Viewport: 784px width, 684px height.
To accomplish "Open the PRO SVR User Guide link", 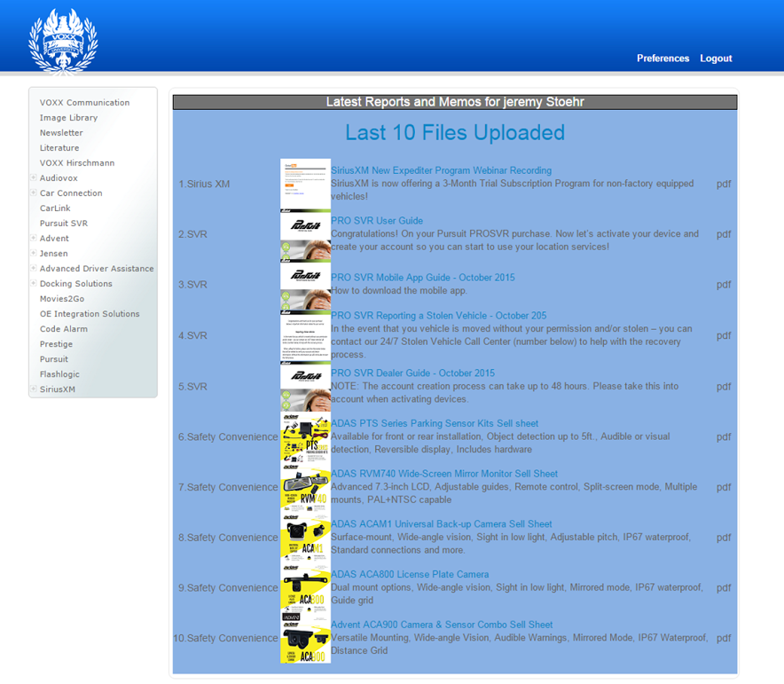I will coord(377,221).
